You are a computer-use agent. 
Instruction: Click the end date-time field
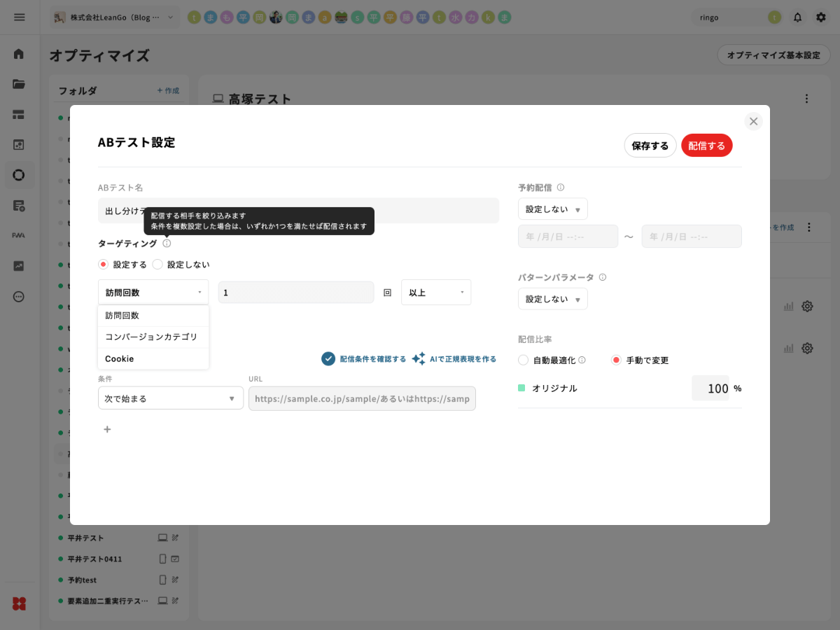coord(692,237)
